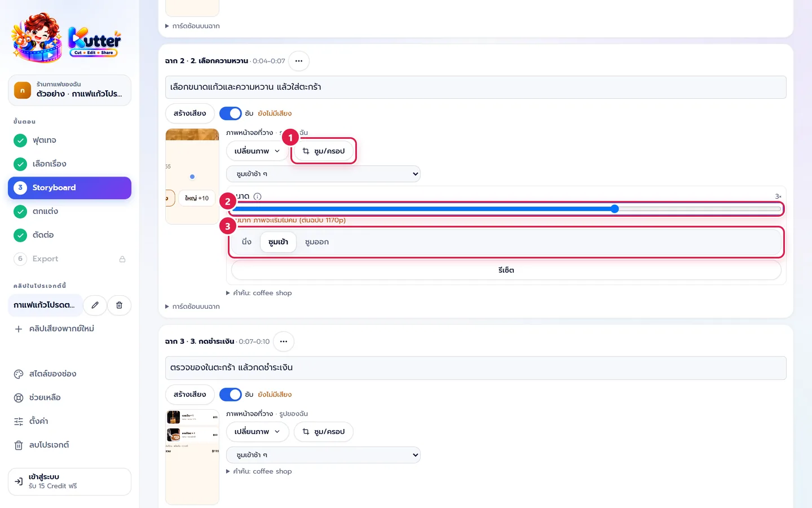The image size is (812, 508).
Task: Toggle the ซับ subtitle switch in ฉาก 2
Action: pyautogui.click(x=230, y=113)
